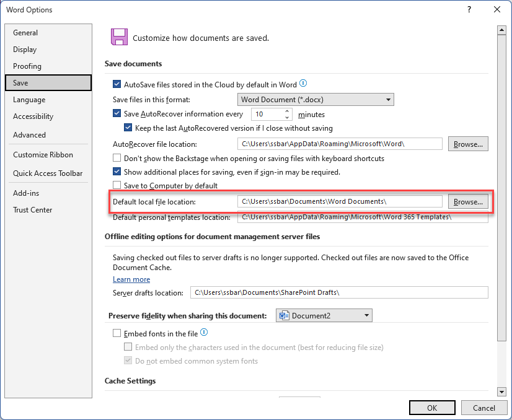Decrease AutoRecover minutes with down arrow
The height and width of the screenshot is (420, 512).
pyautogui.click(x=287, y=117)
